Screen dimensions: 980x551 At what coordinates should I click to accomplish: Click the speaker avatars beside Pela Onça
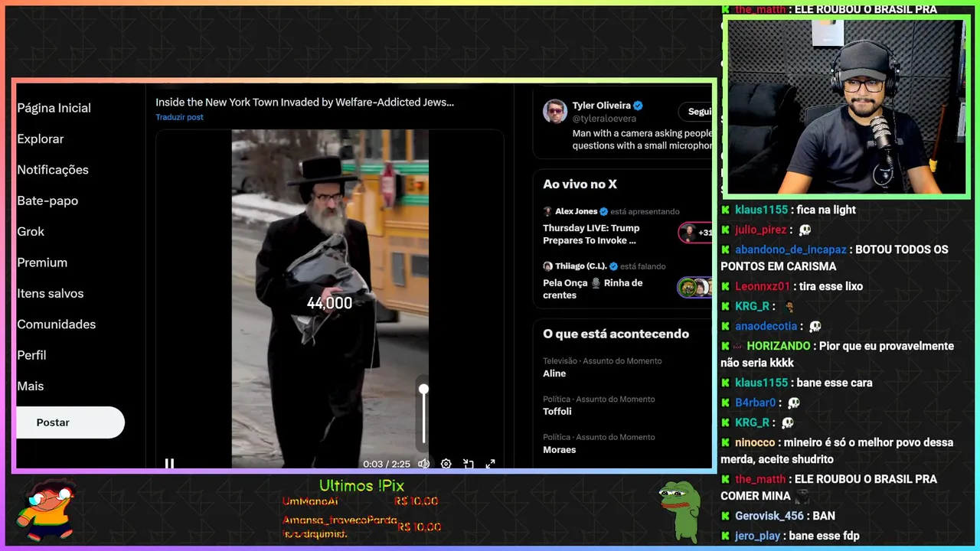pyautogui.click(x=695, y=288)
